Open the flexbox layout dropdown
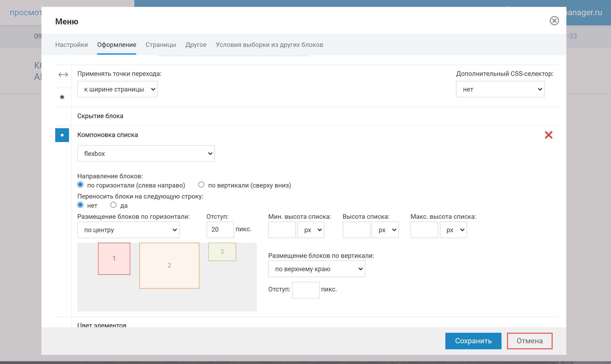Viewport: 611px width, 364px height. coord(146,154)
